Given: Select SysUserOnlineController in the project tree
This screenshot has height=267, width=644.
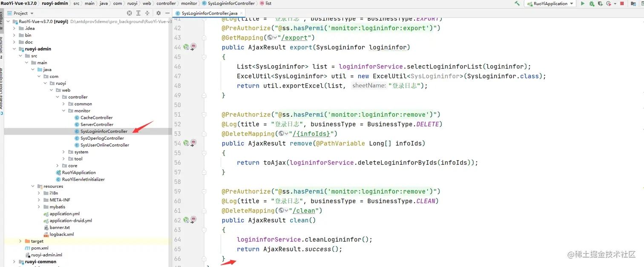Looking at the screenshot, I should pyautogui.click(x=101, y=145).
